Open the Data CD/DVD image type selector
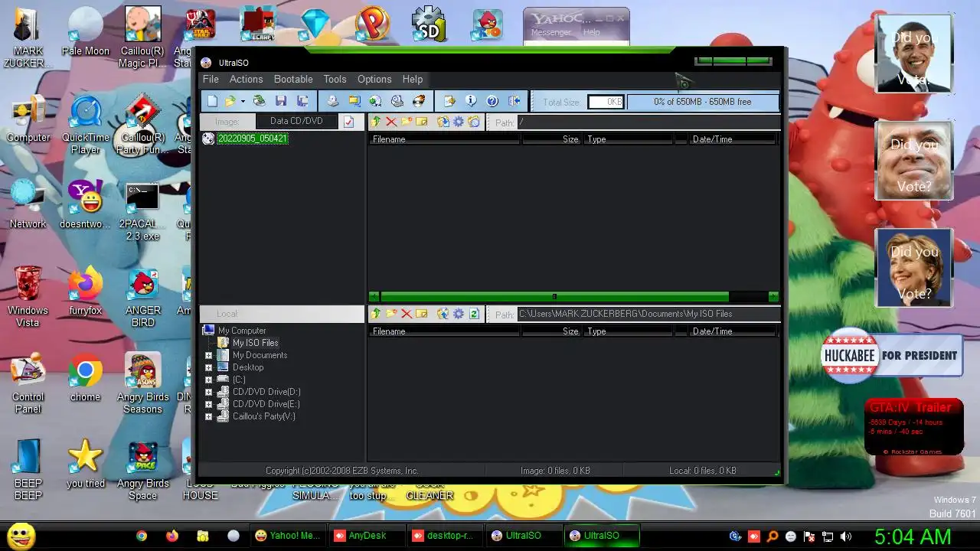 click(x=296, y=121)
